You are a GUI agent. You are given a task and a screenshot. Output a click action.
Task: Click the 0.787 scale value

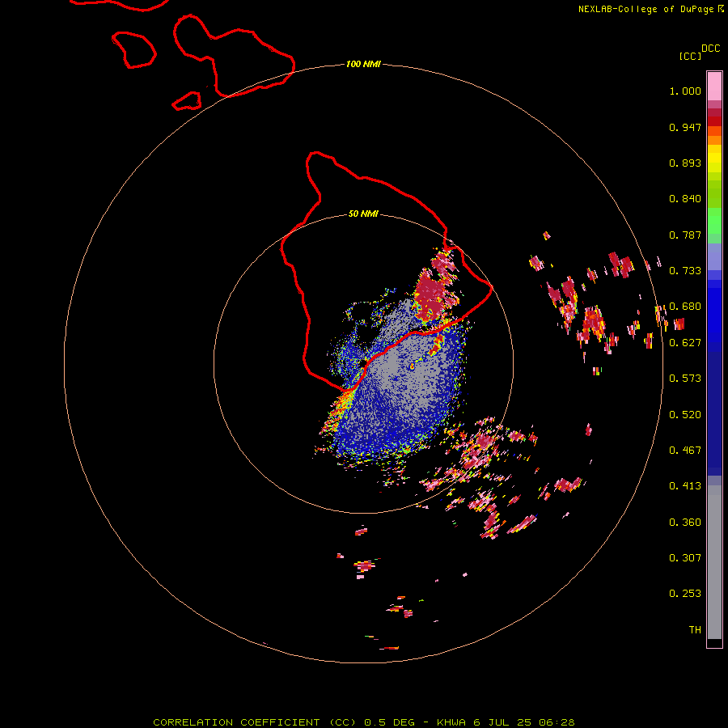(x=685, y=235)
